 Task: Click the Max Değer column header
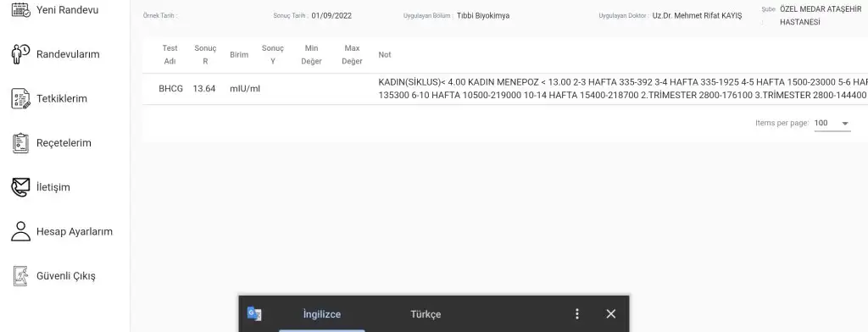(352, 54)
